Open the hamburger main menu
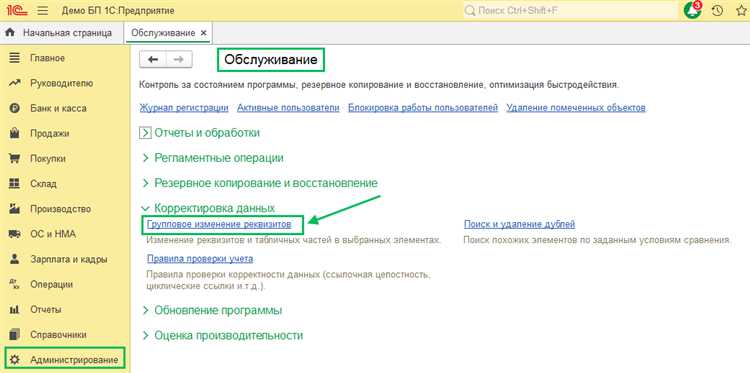750x373 pixels. click(43, 11)
